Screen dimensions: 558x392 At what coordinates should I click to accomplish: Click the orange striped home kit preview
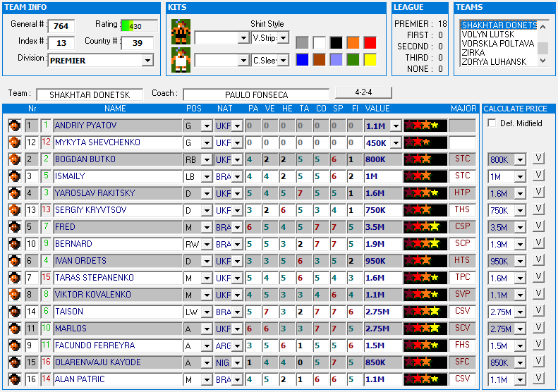pos(180,32)
